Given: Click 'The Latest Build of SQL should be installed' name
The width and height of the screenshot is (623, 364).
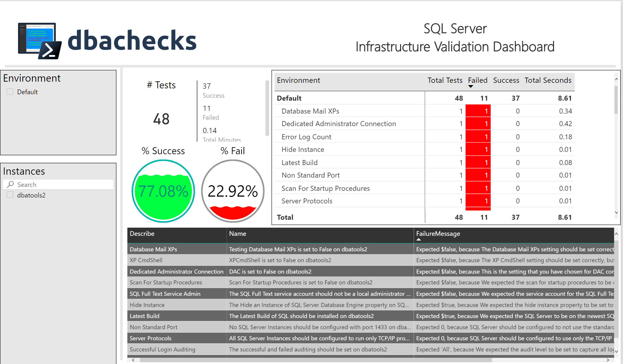Looking at the screenshot, I should coord(301,316).
